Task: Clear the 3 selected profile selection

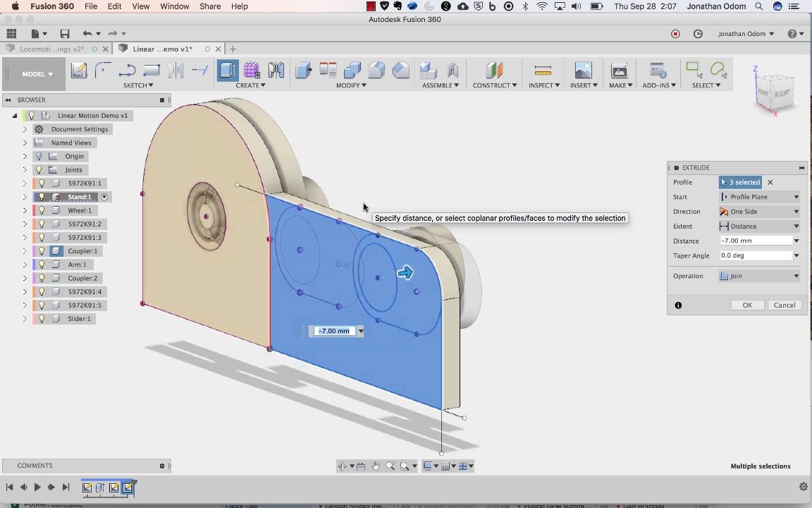Action: point(770,183)
